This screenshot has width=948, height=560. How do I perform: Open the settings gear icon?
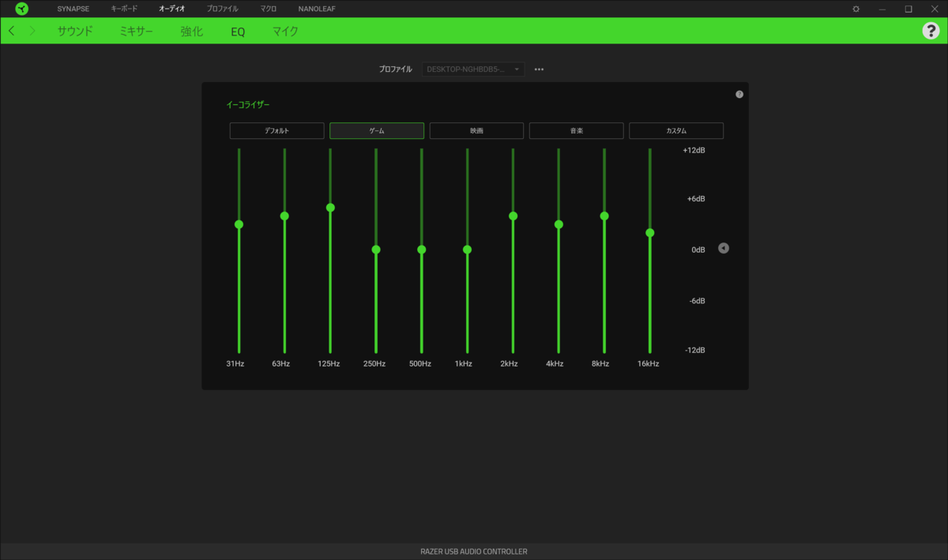[856, 9]
